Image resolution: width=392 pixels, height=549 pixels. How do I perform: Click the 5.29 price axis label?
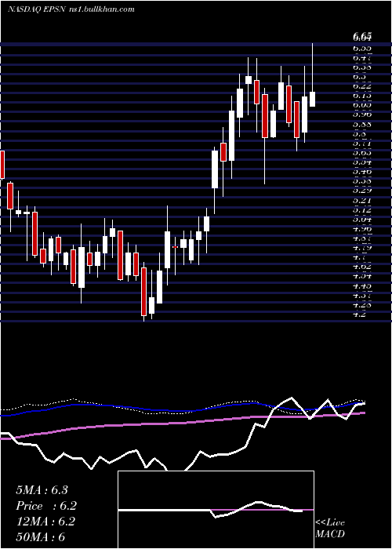362,191
